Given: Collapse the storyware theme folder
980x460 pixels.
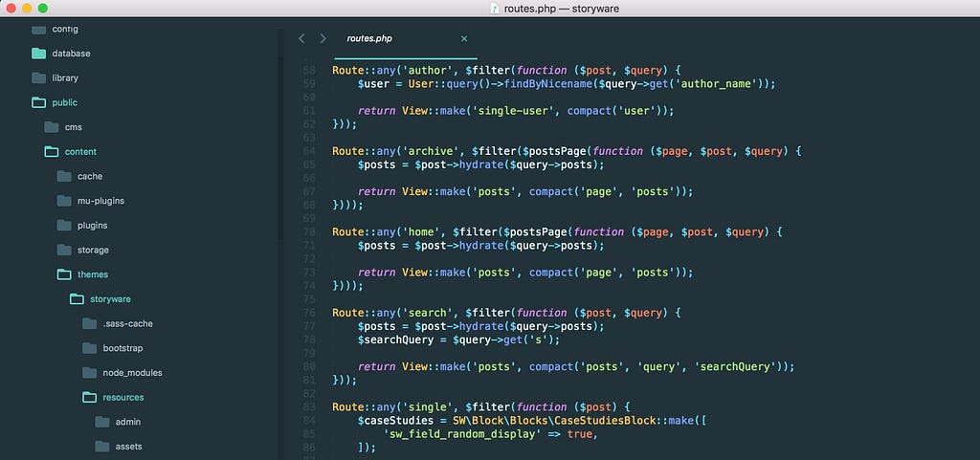Looking at the screenshot, I should tap(100, 299).
